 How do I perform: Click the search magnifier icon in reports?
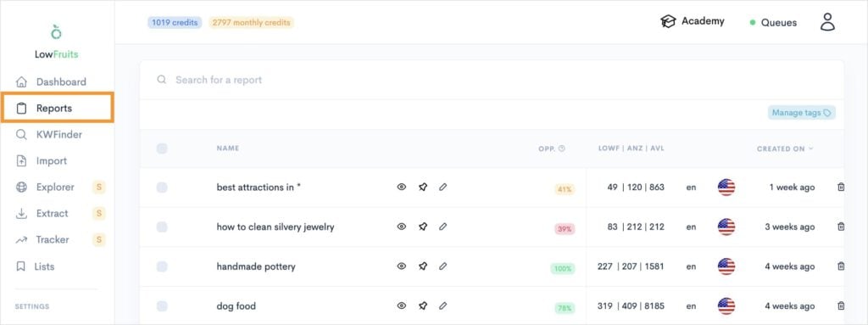point(162,80)
